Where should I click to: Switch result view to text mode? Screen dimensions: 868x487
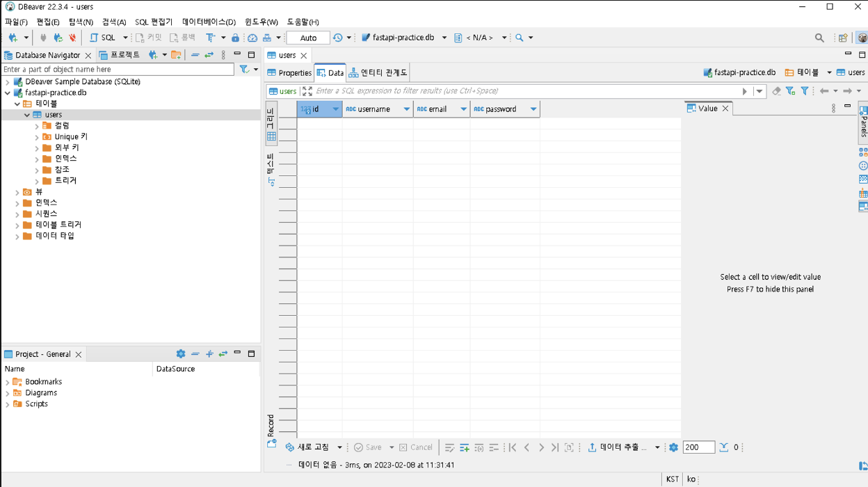tap(271, 170)
